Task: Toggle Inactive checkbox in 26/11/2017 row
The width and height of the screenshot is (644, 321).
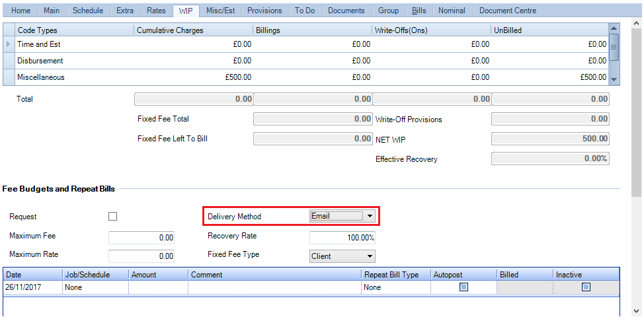Action: click(586, 287)
